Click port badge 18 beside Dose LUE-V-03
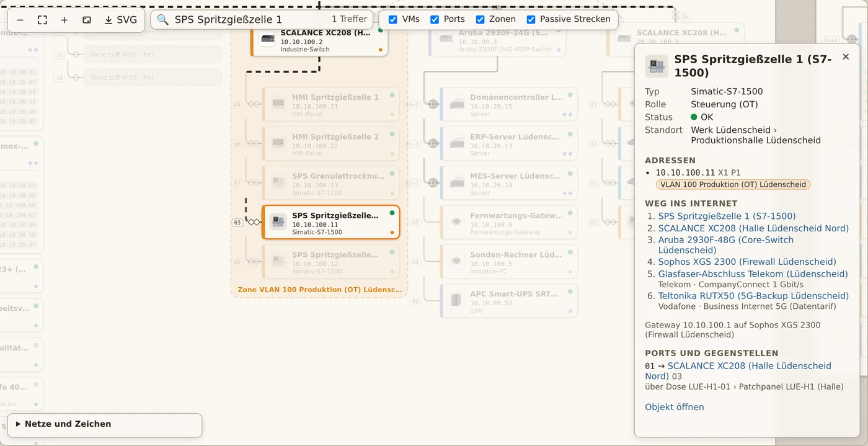The width and height of the screenshot is (868, 446). [60, 78]
